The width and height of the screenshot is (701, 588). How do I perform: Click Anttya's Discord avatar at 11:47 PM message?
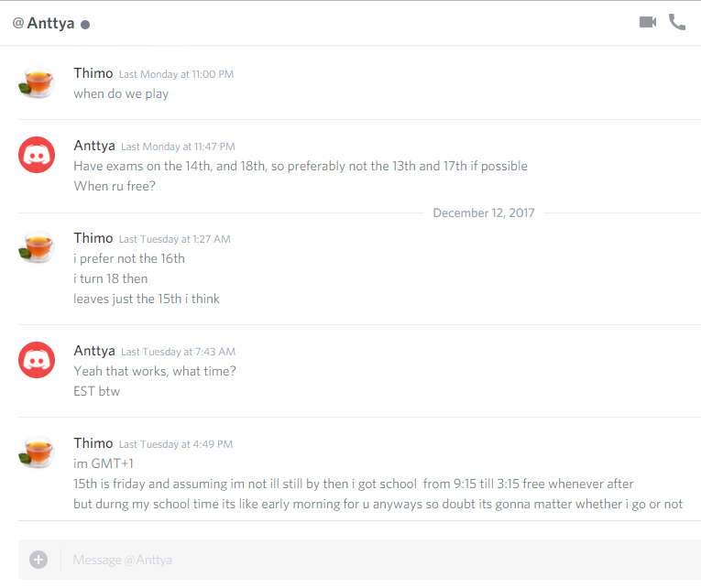37,155
